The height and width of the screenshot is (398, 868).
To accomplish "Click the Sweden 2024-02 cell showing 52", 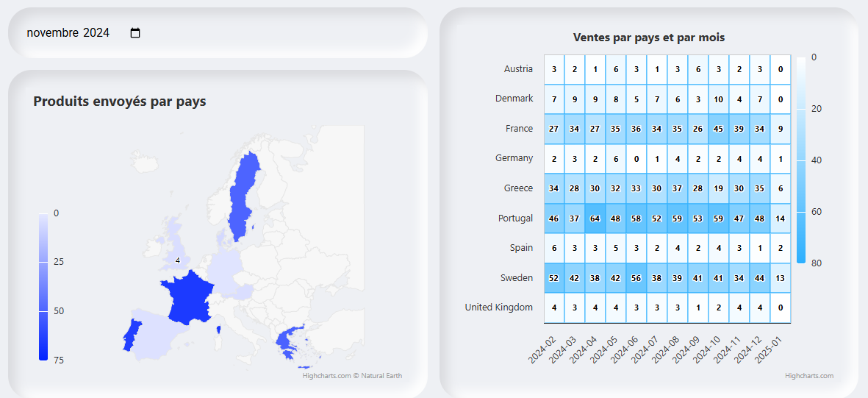I will pos(554,278).
